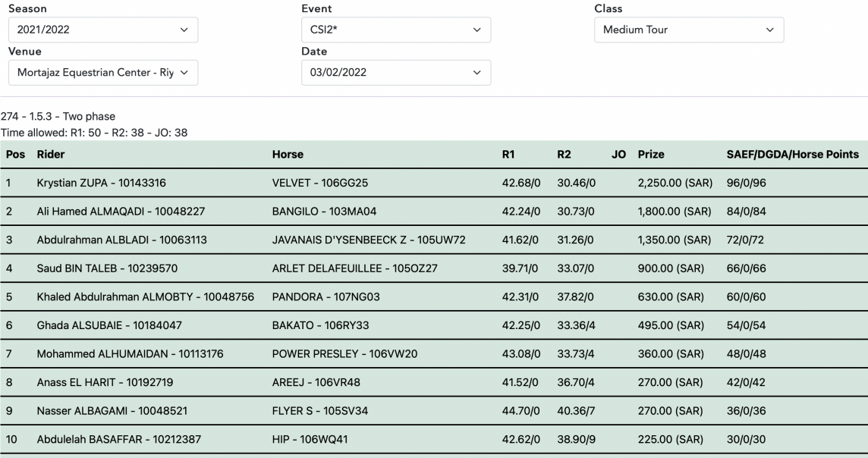
Task: Click the R2 column header
Action: [564, 155]
